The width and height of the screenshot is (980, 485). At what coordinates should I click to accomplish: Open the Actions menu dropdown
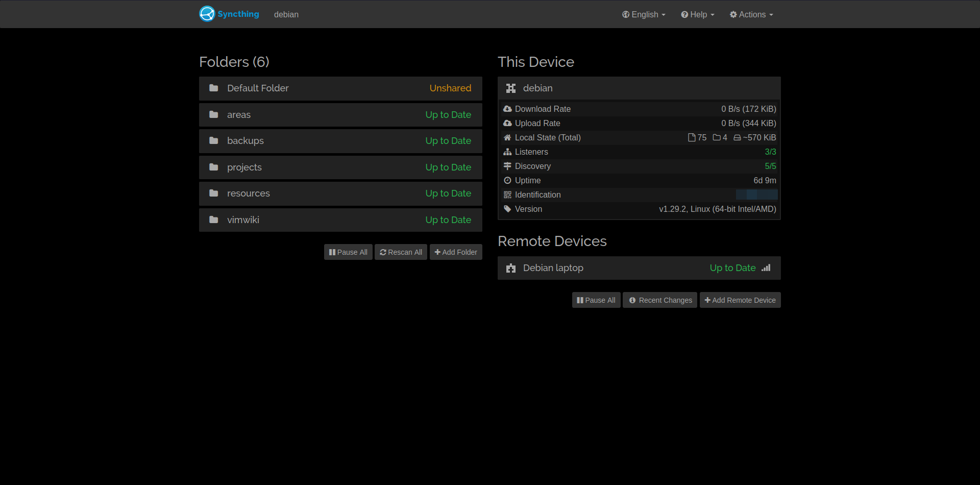(751, 14)
